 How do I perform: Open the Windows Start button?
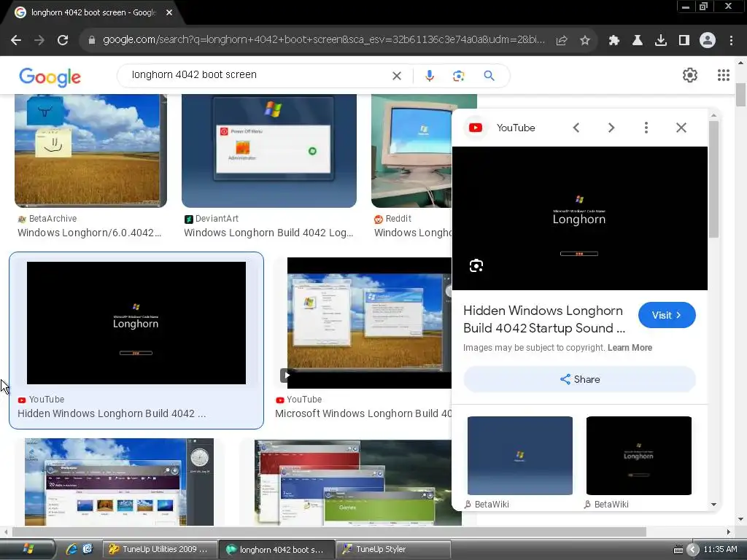pos(28,550)
